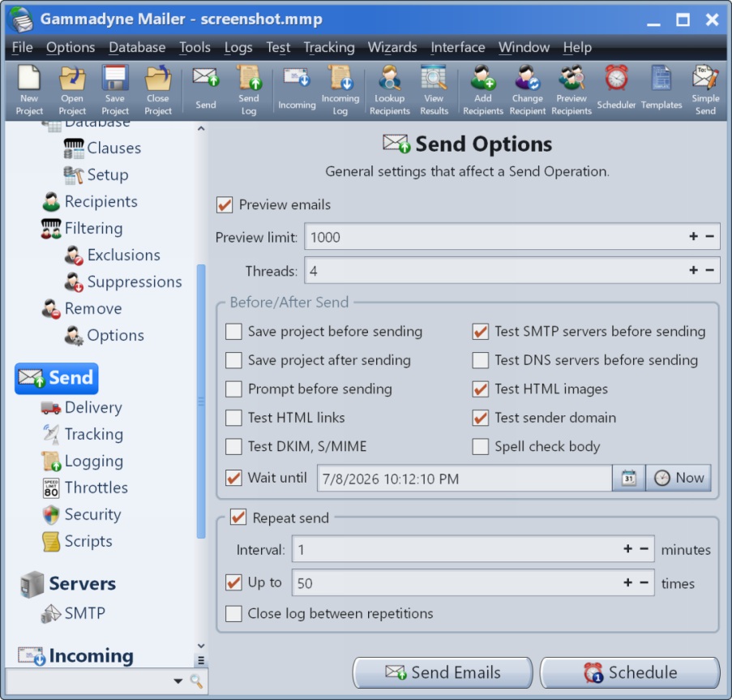
Task: Enable Prompt before sending checkbox
Action: point(233,389)
